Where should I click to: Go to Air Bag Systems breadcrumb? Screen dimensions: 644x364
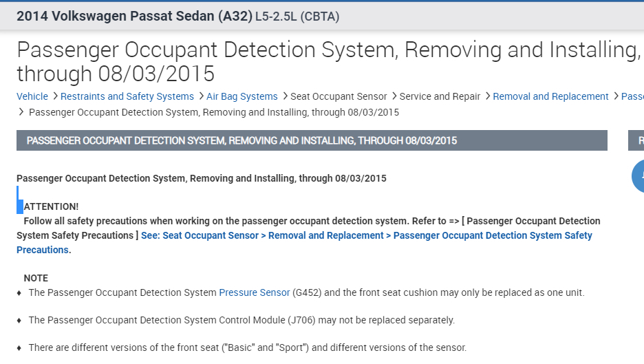[x=241, y=96]
